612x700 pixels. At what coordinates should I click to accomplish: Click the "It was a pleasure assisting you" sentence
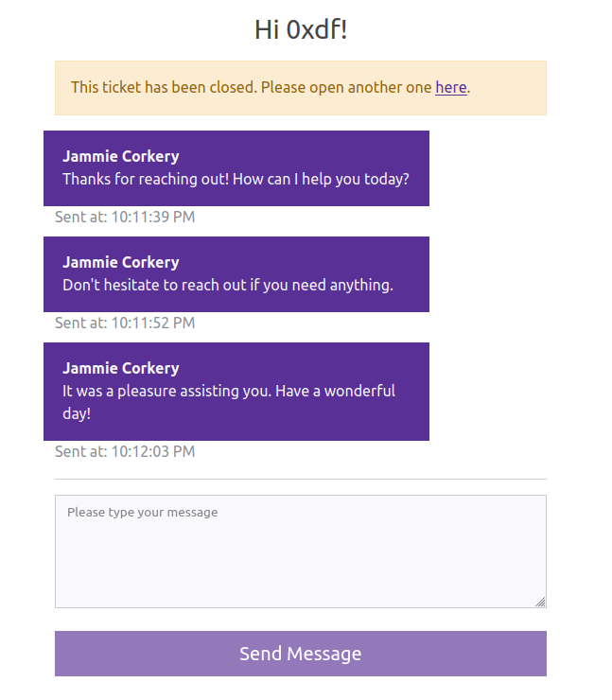click(x=172, y=391)
